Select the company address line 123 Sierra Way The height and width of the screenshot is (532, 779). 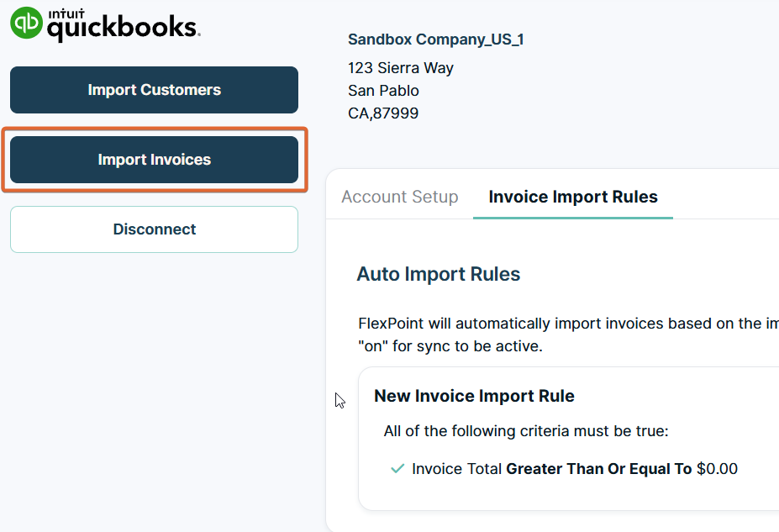[401, 67]
